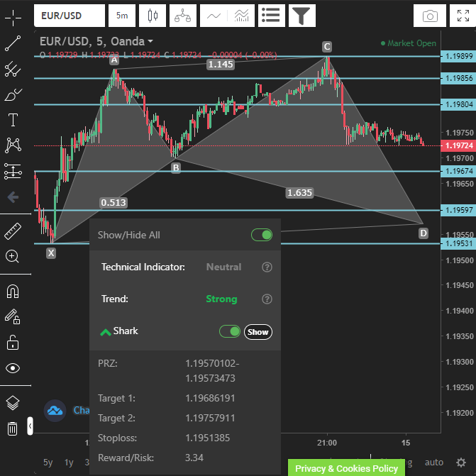The image size is (476, 476).
Task: Click the 1.19856 price level label
Action: point(458,78)
